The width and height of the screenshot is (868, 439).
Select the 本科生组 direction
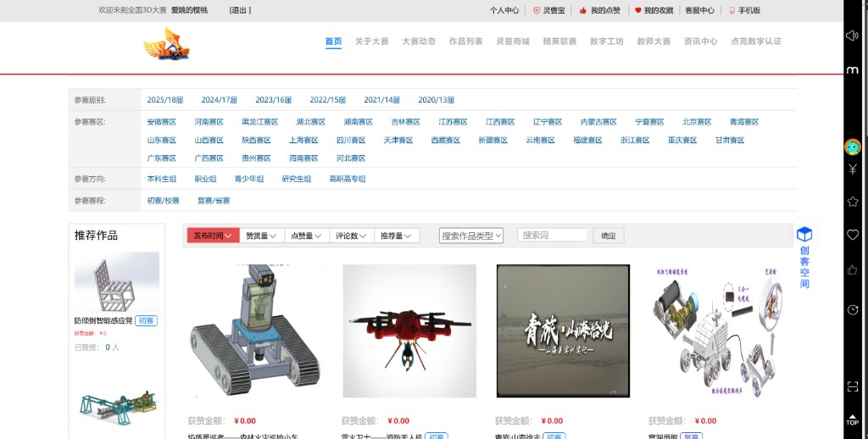(x=162, y=179)
